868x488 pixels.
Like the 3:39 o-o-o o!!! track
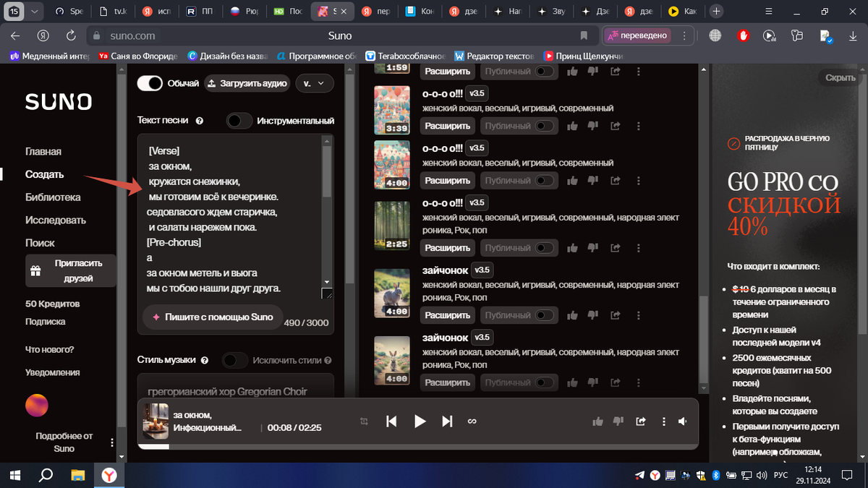[x=573, y=126]
